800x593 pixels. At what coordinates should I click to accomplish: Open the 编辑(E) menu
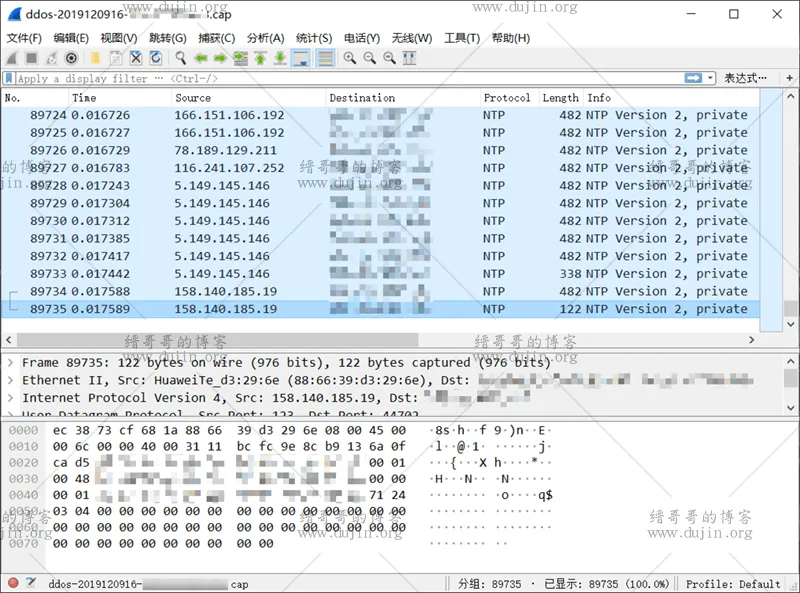(71, 38)
